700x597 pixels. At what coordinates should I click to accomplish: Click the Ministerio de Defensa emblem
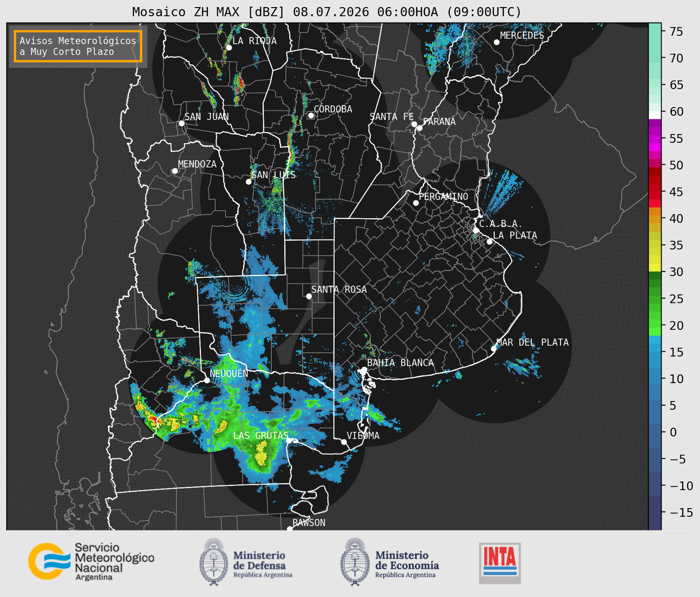(x=214, y=562)
